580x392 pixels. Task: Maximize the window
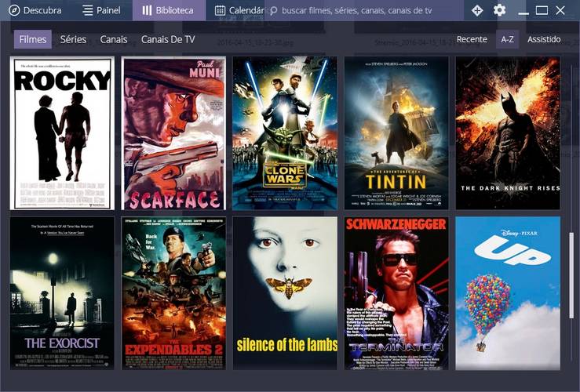pos(542,10)
